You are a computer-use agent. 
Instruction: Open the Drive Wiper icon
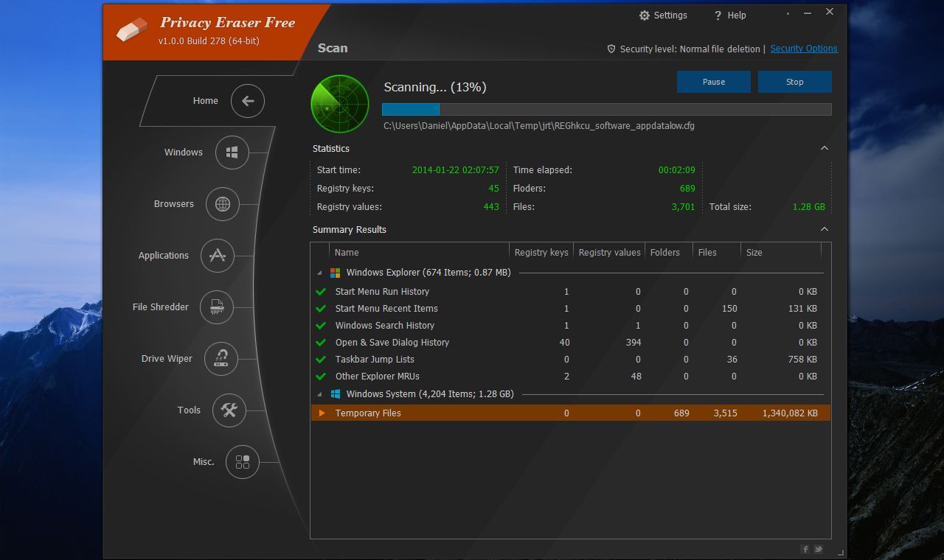[221, 359]
